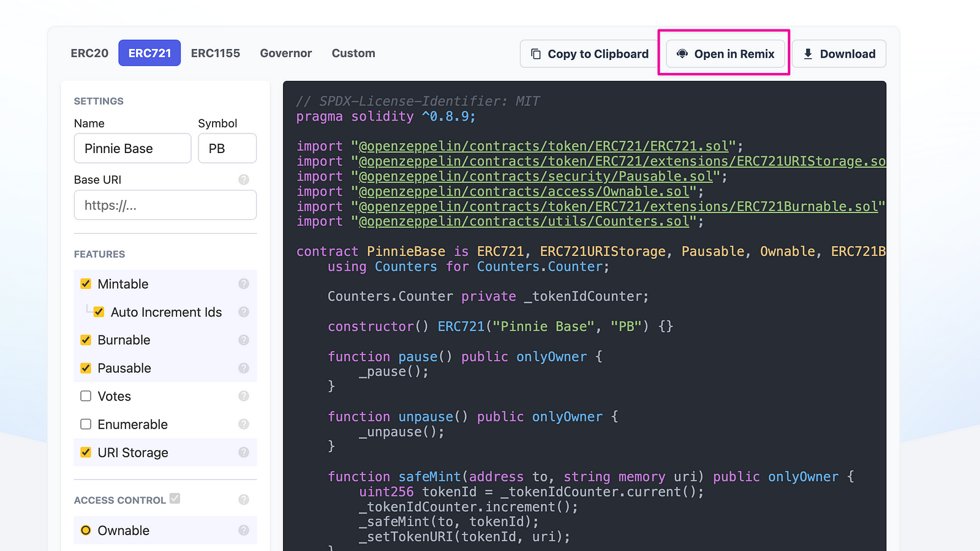980x551 pixels.
Task: Enable the Votes checkbox
Action: pos(86,396)
